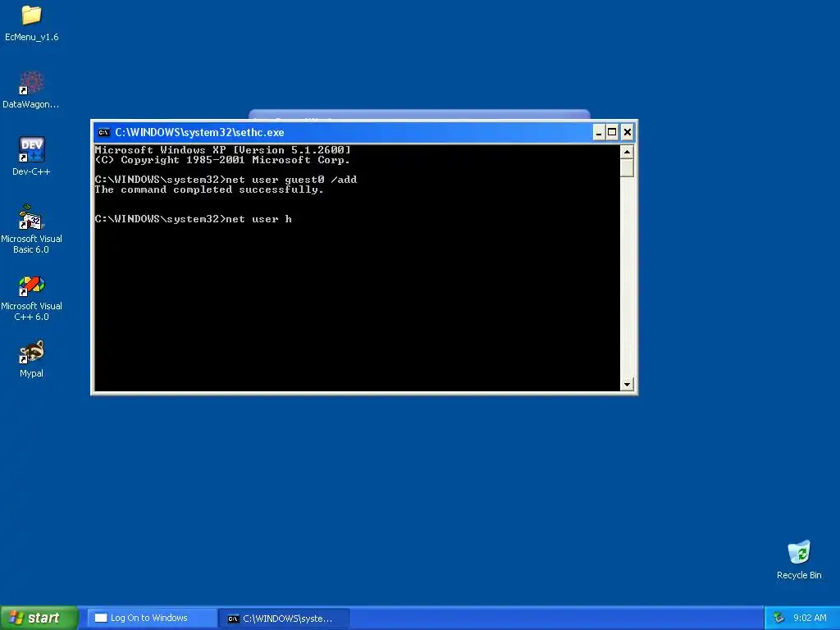Maximize the sethc.exe console window
The height and width of the screenshot is (630, 840).
[612, 132]
